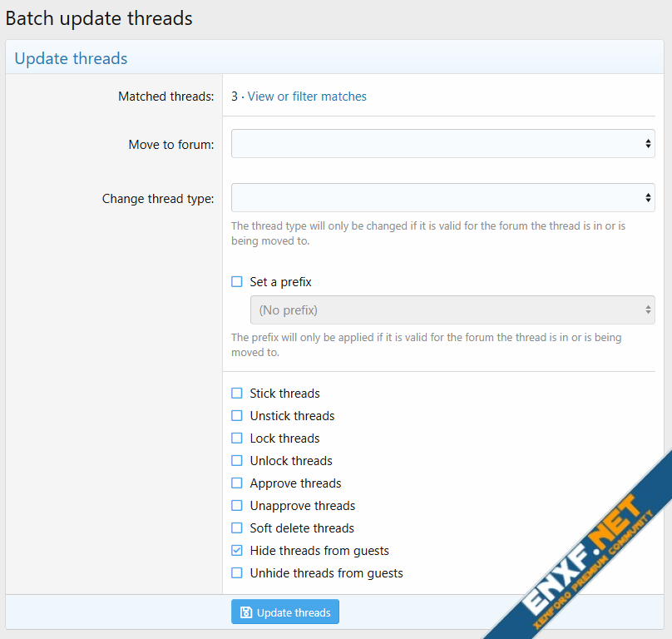Open View or filter matches link
This screenshot has height=639, width=672.
click(307, 97)
